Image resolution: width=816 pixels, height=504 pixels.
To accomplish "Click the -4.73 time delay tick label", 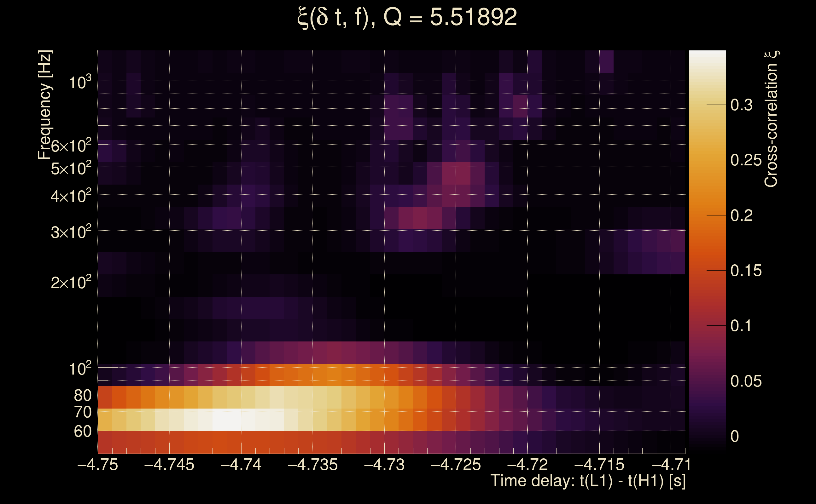I will tap(384, 465).
